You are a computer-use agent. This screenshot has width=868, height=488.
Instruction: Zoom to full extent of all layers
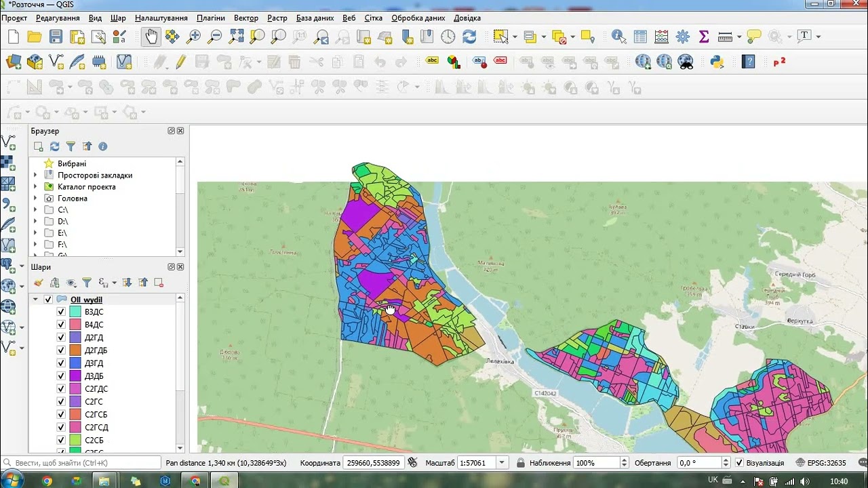tap(236, 37)
